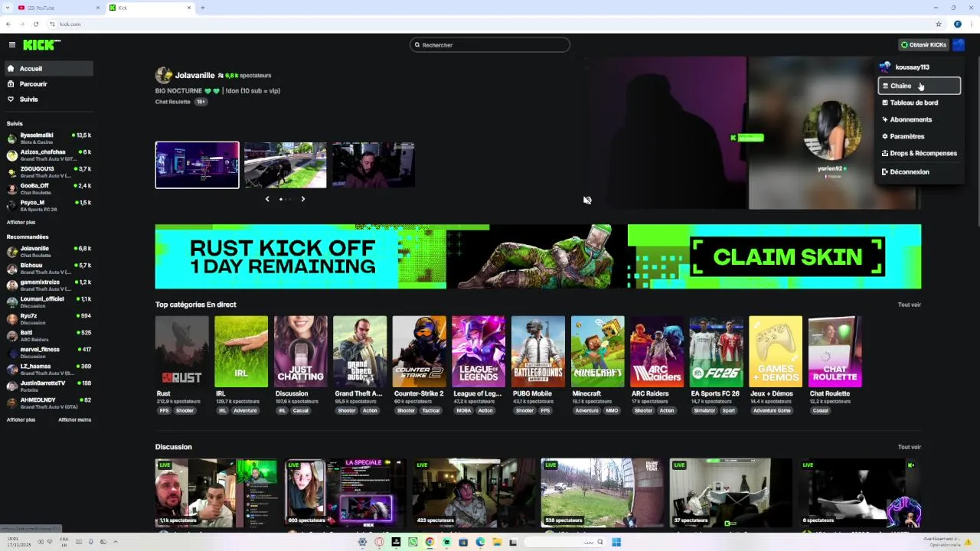Viewport: 980px width, 551px height.
Task: Open the Counter-Strike 2 category card
Action: coord(419,352)
